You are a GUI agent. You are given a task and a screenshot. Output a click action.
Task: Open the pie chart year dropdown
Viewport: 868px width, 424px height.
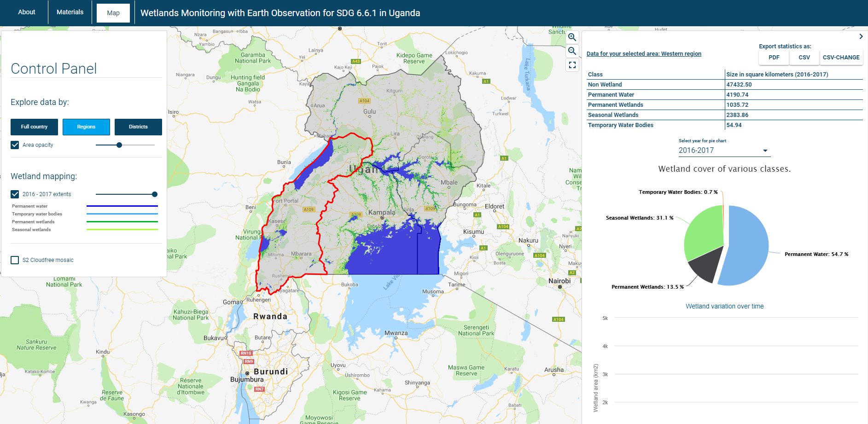(x=724, y=151)
